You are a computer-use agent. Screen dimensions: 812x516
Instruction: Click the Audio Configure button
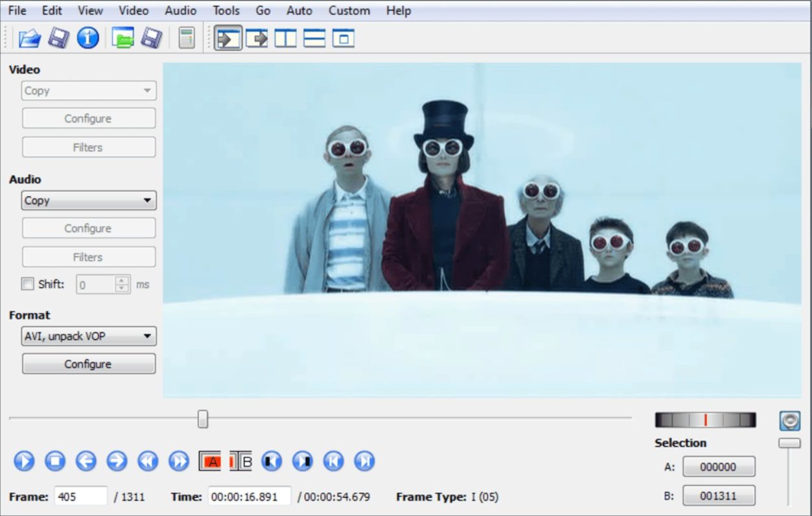[x=89, y=228]
